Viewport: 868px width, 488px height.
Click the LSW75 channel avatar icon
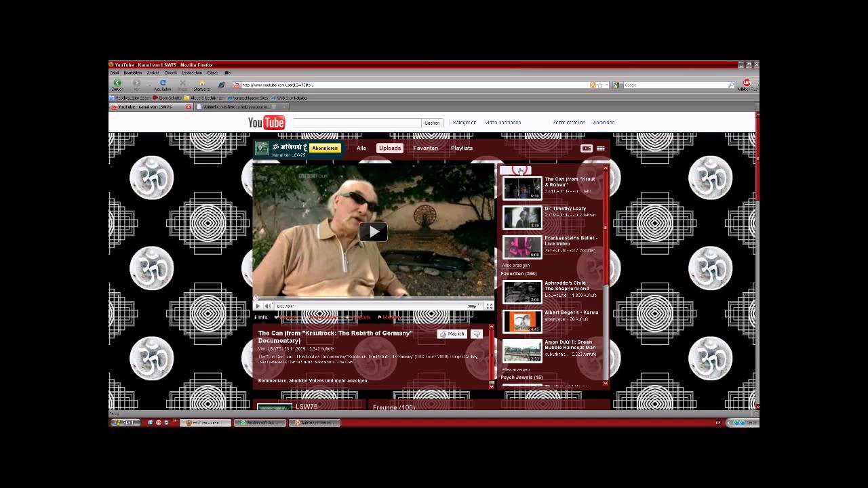262,148
